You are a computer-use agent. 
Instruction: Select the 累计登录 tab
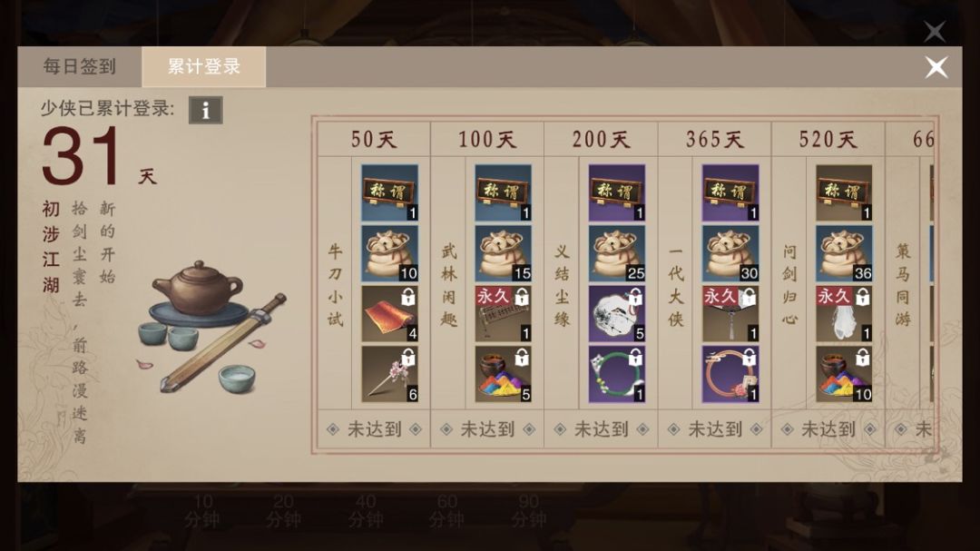(x=204, y=66)
